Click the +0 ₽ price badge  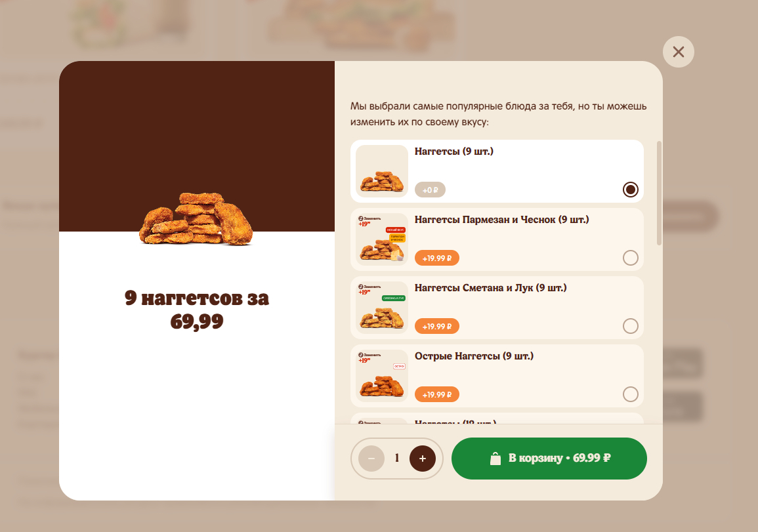[x=430, y=190]
